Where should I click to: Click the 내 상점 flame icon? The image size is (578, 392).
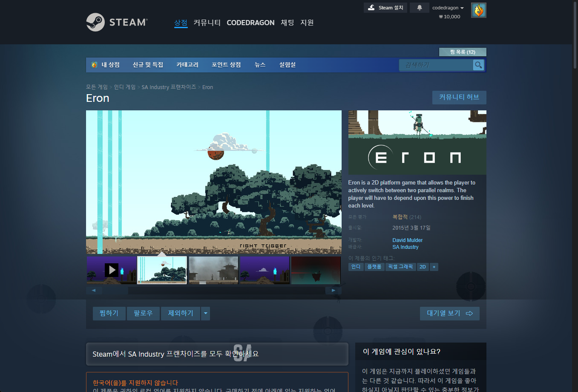[x=94, y=65]
